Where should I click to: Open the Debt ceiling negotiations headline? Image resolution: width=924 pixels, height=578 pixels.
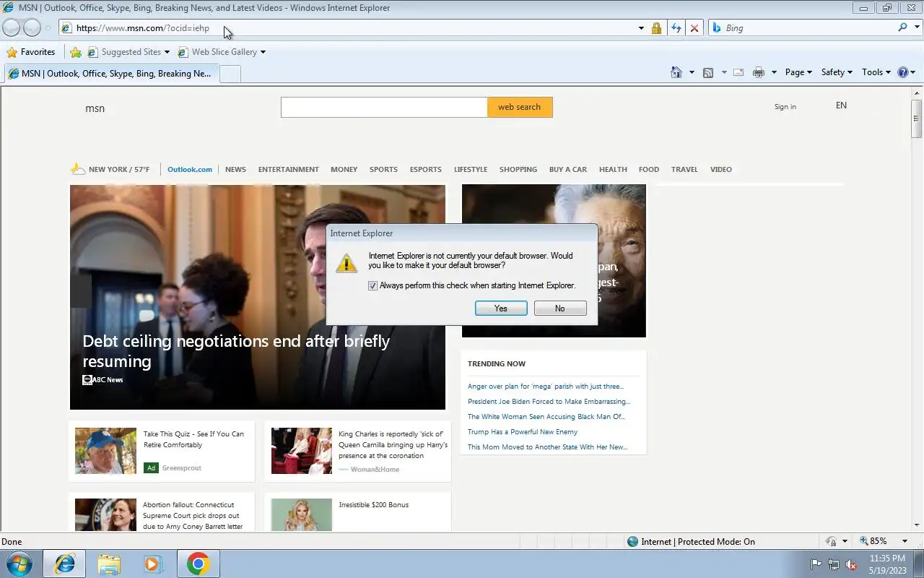tap(236, 351)
